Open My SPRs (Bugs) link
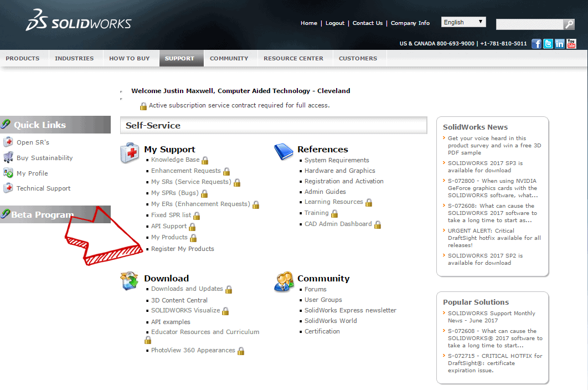The width and height of the screenshot is (588, 390). pos(175,193)
